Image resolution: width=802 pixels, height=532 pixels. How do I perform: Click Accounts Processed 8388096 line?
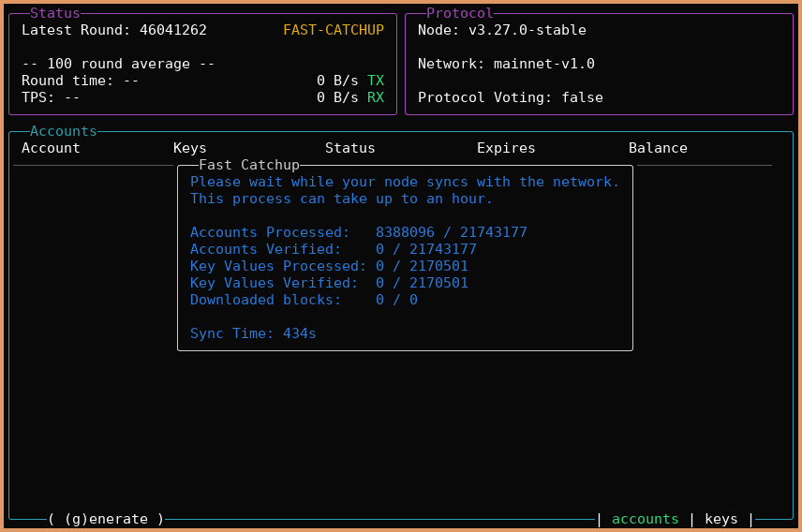pos(359,232)
